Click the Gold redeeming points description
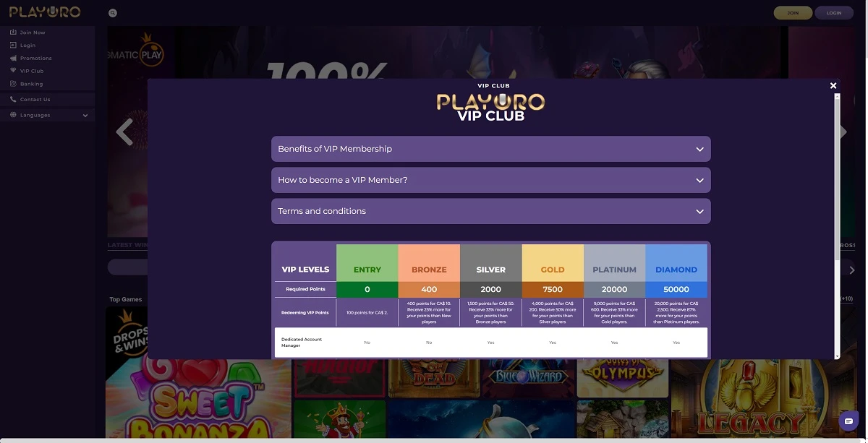 tap(553, 312)
